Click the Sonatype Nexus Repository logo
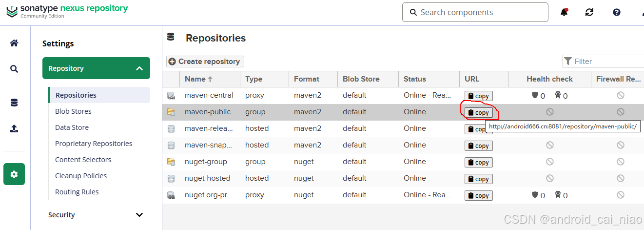The image size is (644, 230). coord(67,11)
